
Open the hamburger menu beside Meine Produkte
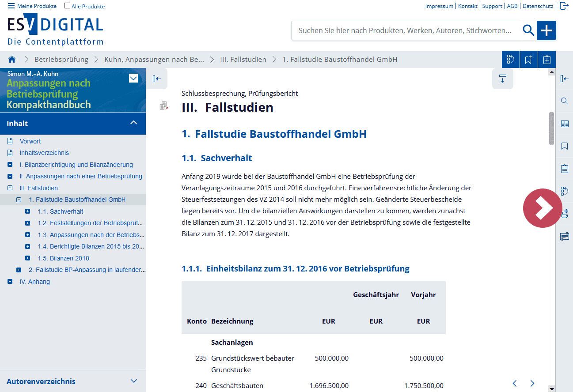[11, 6]
